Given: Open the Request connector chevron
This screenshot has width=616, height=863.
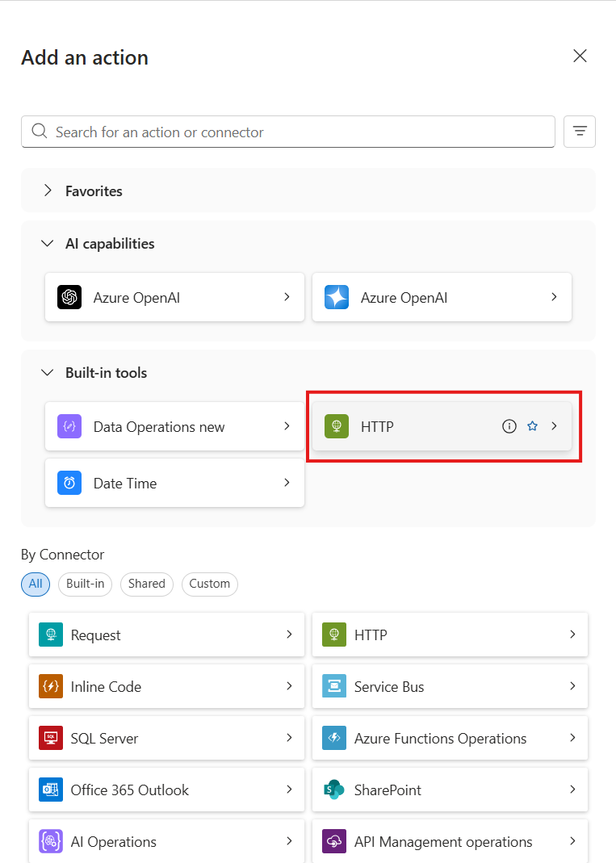Looking at the screenshot, I should pos(290,635).
